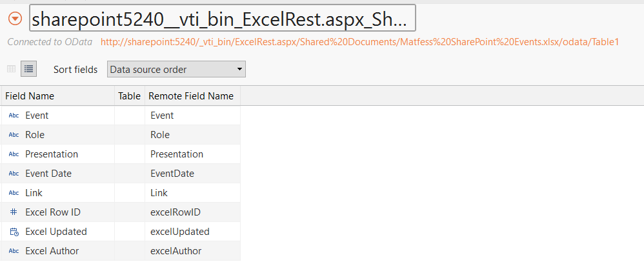Select the Excel Updated field name
This screenshot has width=644, height=262.
pyautogui.click(x=56, y=232)
